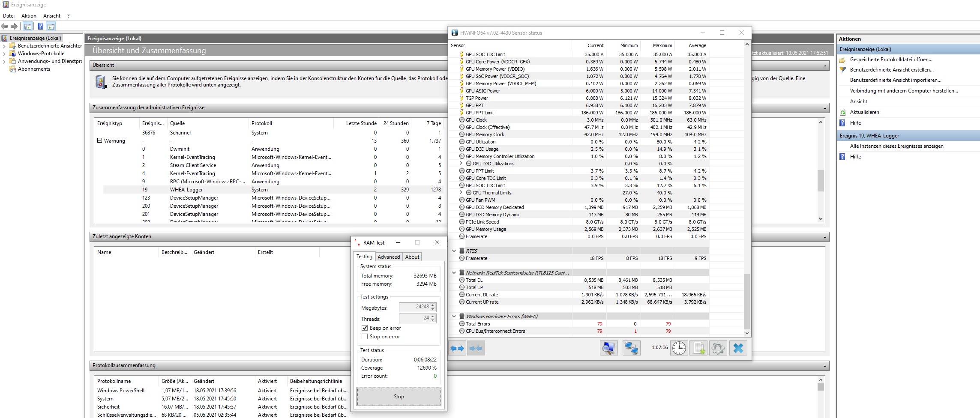The width and height of the screenshot is (980, 418).
Task: Expand GPU Thermal Limits sensor group
Action: click(461, 193)
